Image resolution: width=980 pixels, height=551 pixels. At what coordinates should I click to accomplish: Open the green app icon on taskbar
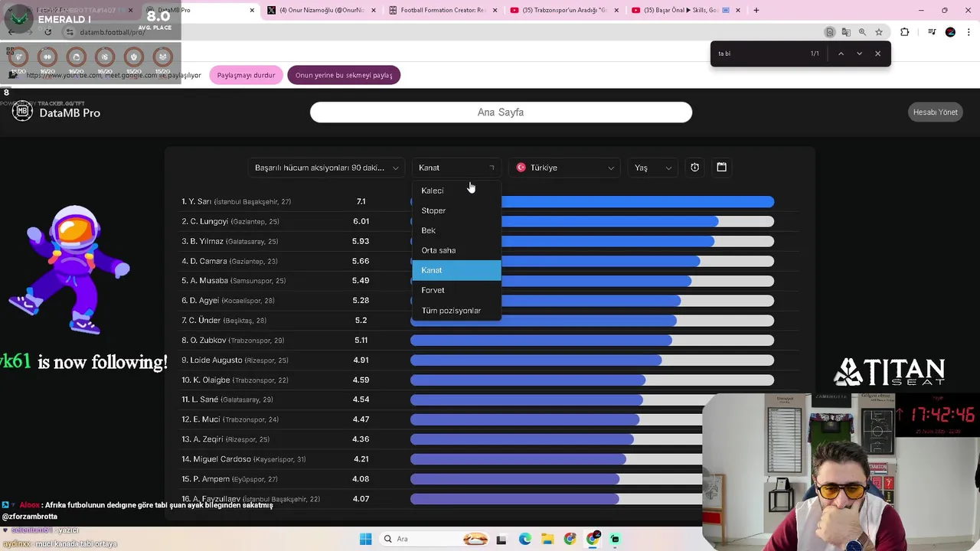tap(615, 539)
